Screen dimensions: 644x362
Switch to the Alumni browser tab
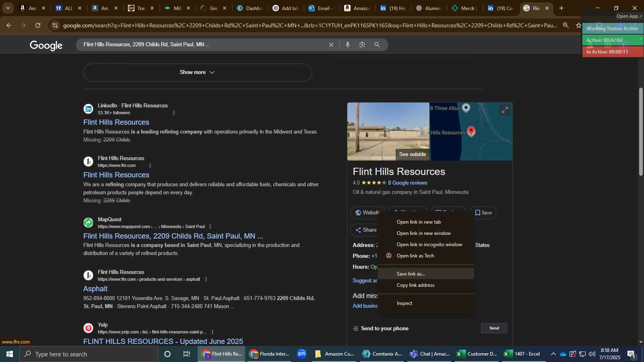pyautogui.click(x=429, y=8)
